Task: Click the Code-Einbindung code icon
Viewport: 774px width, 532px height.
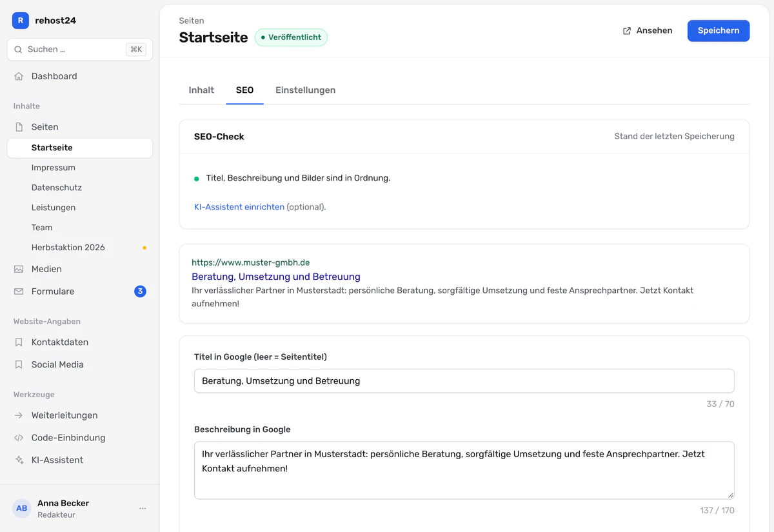Action: click(19, 438)
